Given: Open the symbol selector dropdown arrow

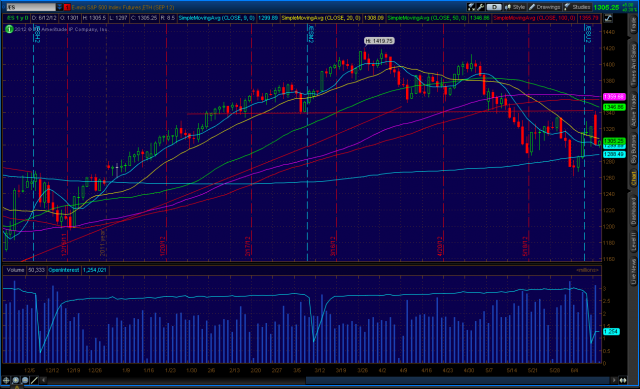Looking at the screenshot, I should (60, 7).
